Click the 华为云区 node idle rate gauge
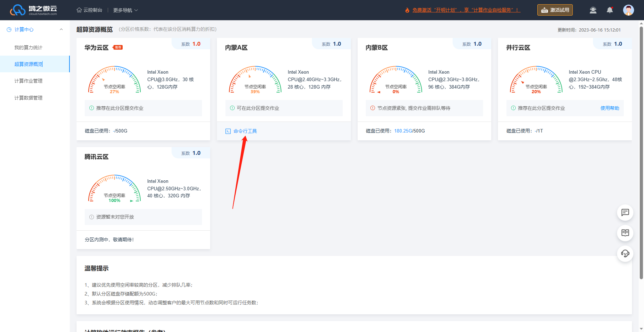This screenshot has width=644, height=332. [114, 80]
